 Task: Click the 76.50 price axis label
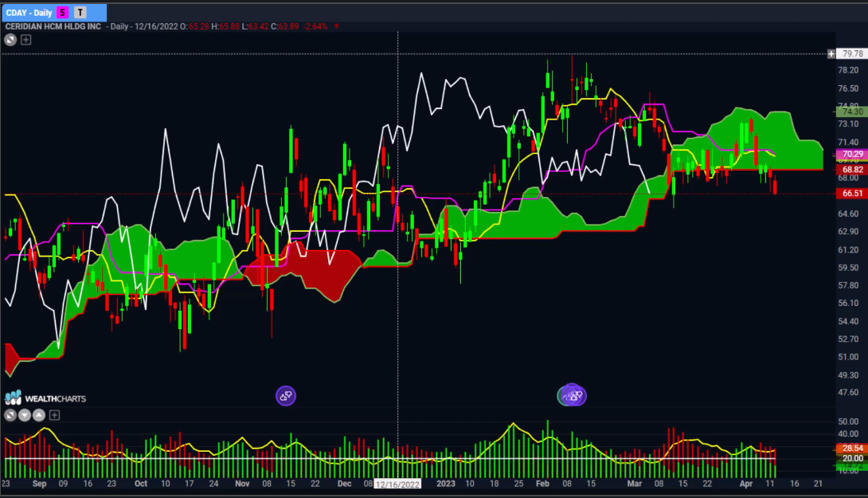tap(848, 88)
